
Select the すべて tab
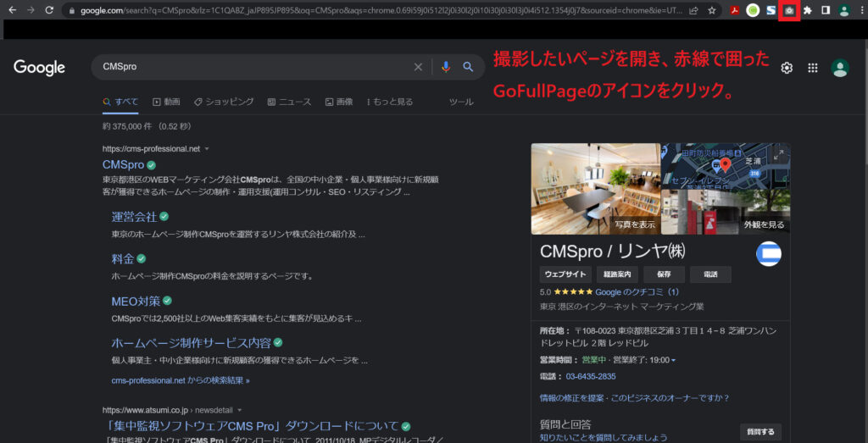coord(120,102)
